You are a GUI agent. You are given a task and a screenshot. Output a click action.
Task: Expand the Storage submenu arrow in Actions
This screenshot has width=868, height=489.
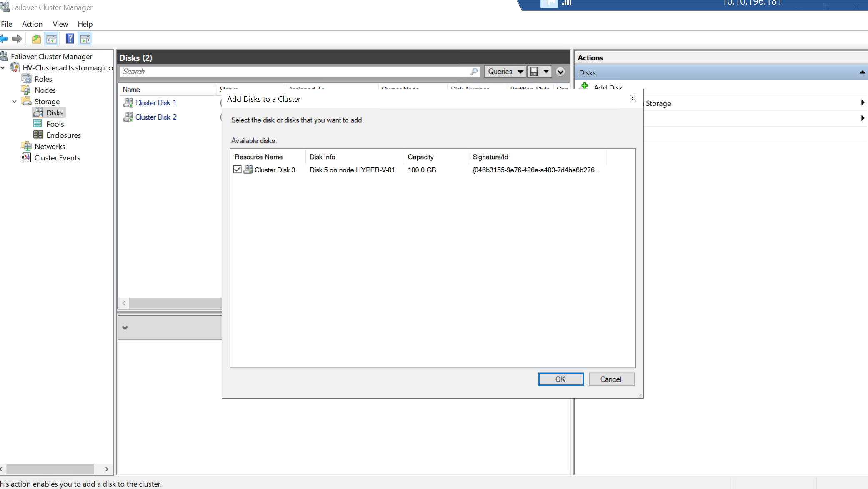coord(863,103)
